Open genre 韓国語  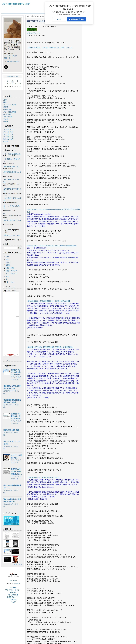8,265
